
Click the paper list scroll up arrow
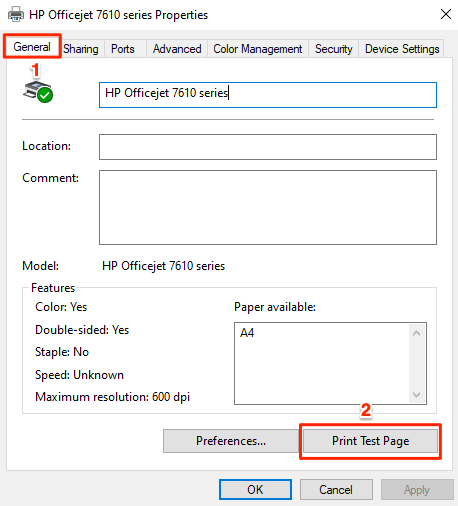click(x=416, y=333)
